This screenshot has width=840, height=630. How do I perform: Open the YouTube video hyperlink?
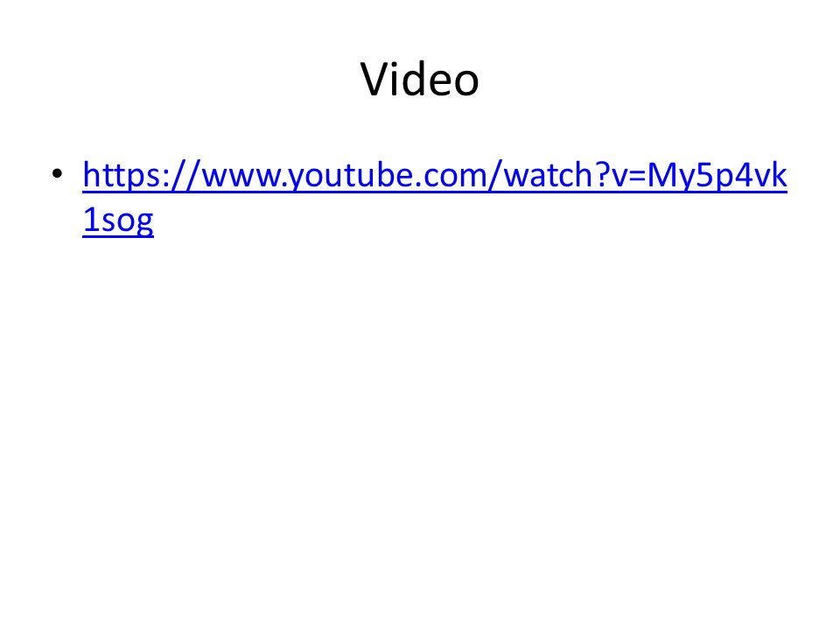(435, 175)
